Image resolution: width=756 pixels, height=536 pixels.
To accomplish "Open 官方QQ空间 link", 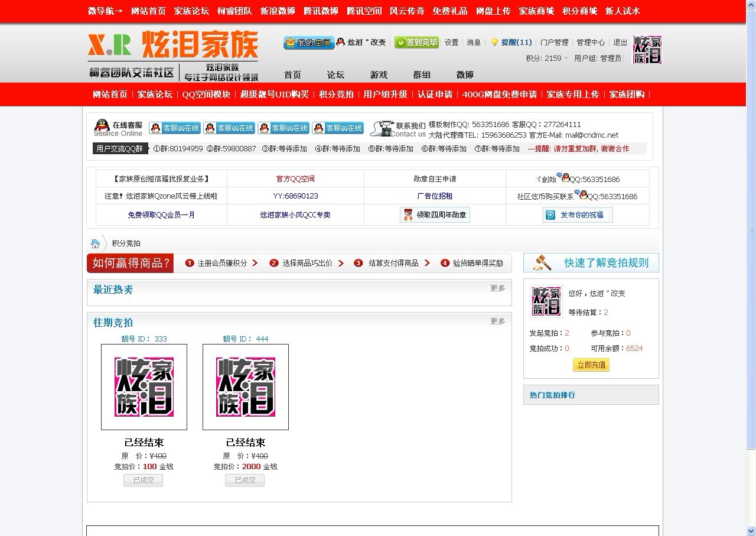I will tap(295, 179).
